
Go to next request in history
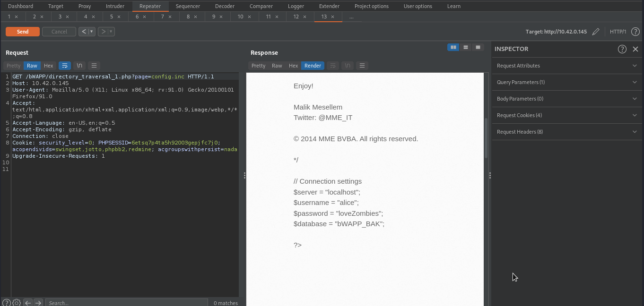coord(103,32)
